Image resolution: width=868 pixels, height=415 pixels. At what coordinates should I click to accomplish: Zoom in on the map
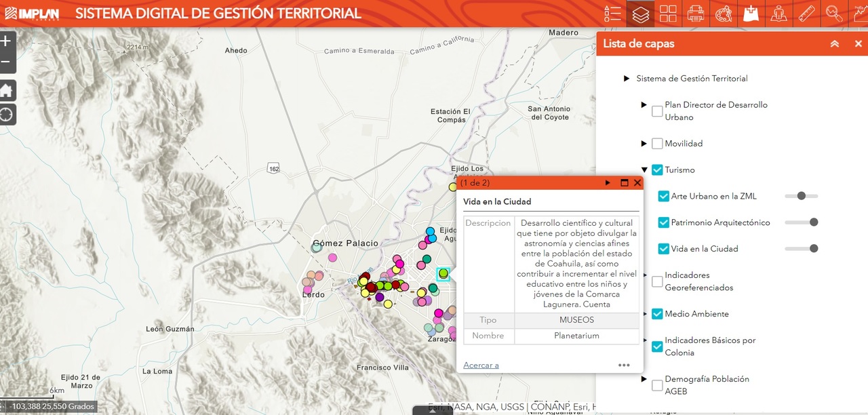pos(6,41)
